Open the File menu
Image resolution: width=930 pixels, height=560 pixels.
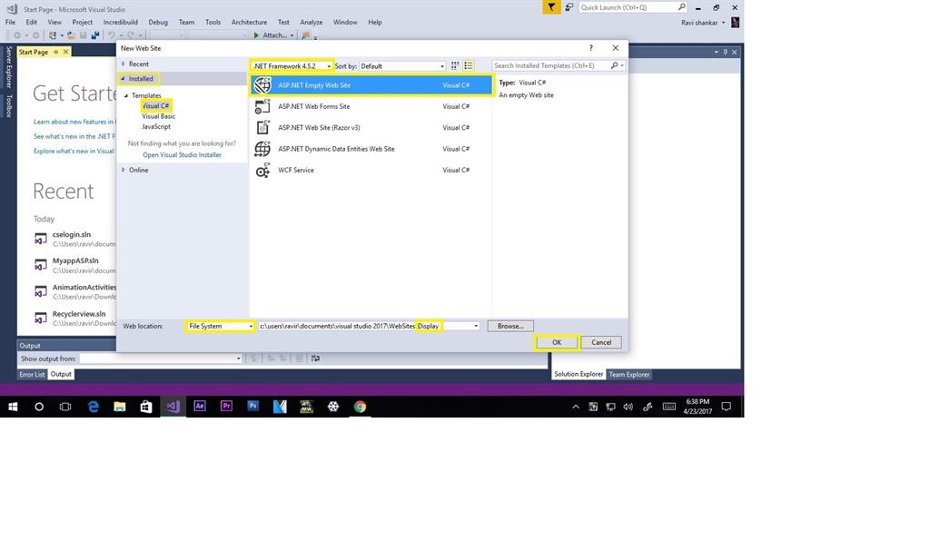pyautogui.click(x=11, y=23)
